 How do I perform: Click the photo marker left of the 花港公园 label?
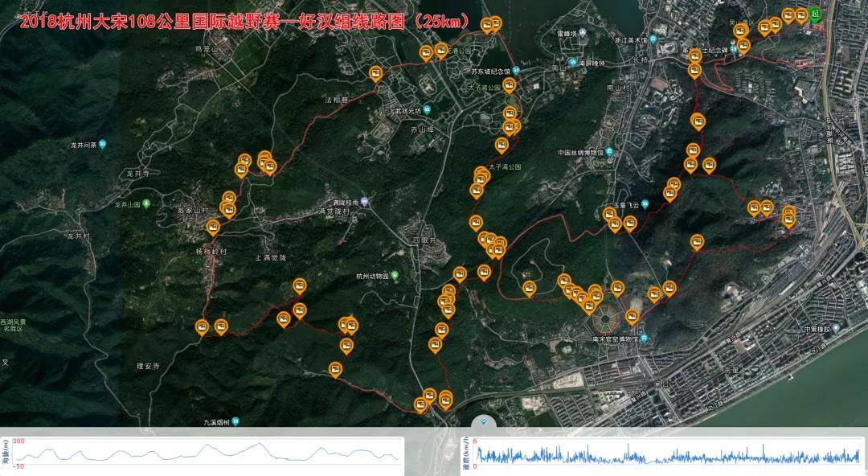pos(440,51)
